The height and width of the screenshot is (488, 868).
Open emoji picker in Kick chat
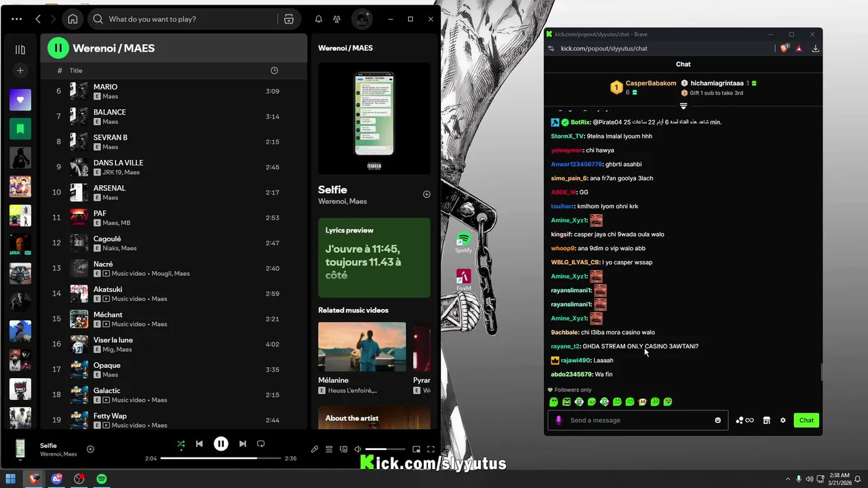(x=718, y=420)
